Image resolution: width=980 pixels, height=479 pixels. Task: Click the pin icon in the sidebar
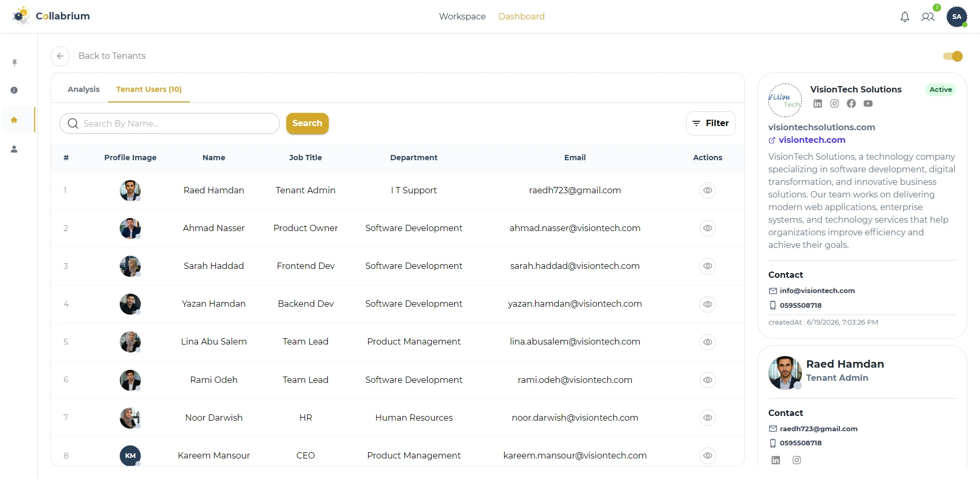click(15, 63)
